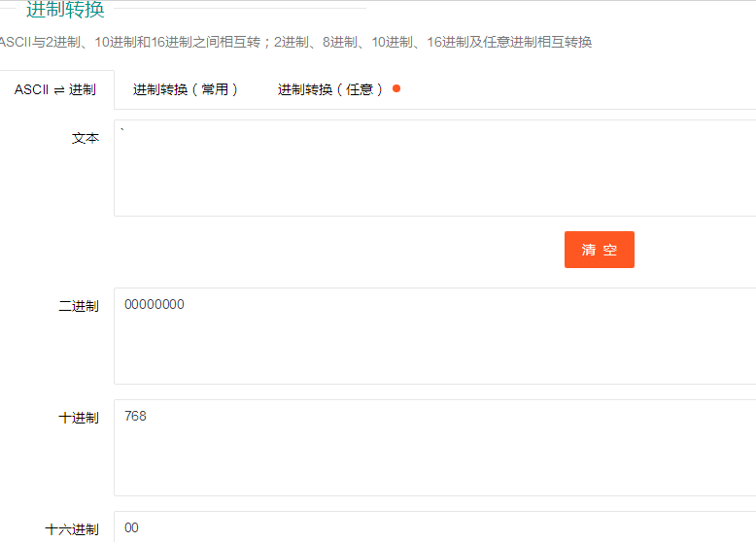Switch to the ASCII ⇌ 进制 tab

55,89
